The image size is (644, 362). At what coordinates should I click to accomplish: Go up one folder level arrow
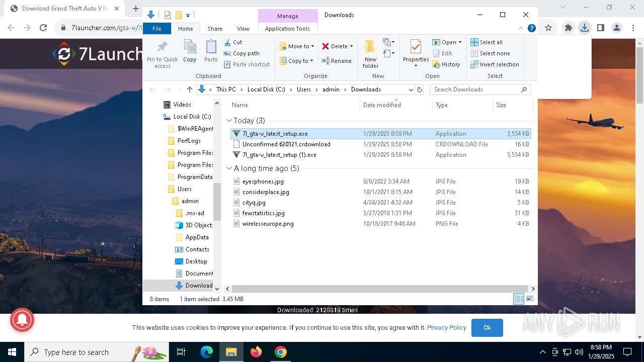click(x=189, y=89)
